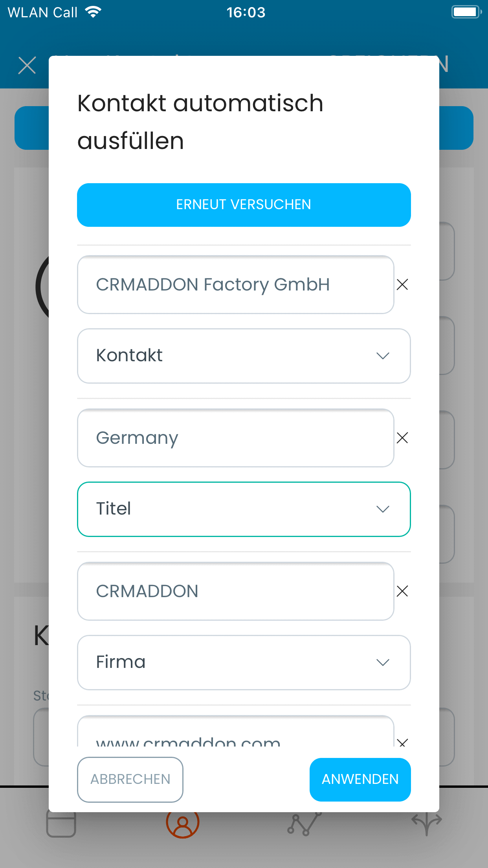
Task: Tap the Germany text input field
Action: pos(236,438)
